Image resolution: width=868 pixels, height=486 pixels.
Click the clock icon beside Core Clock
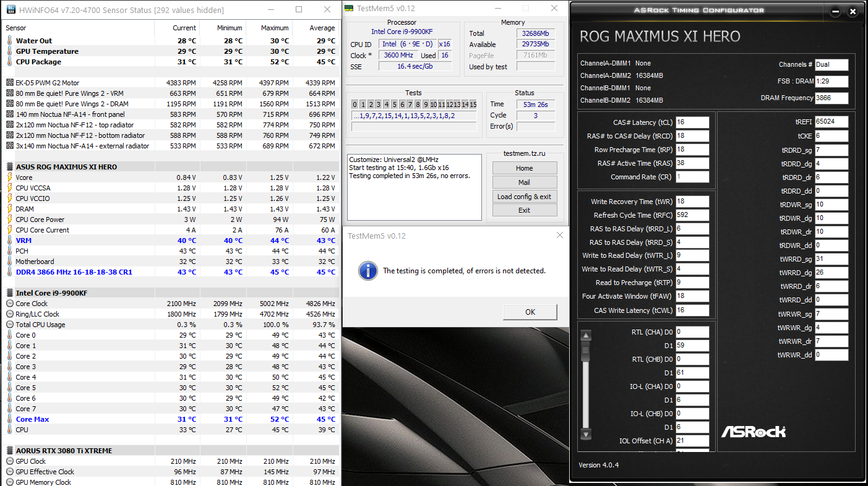pos(9,304)
